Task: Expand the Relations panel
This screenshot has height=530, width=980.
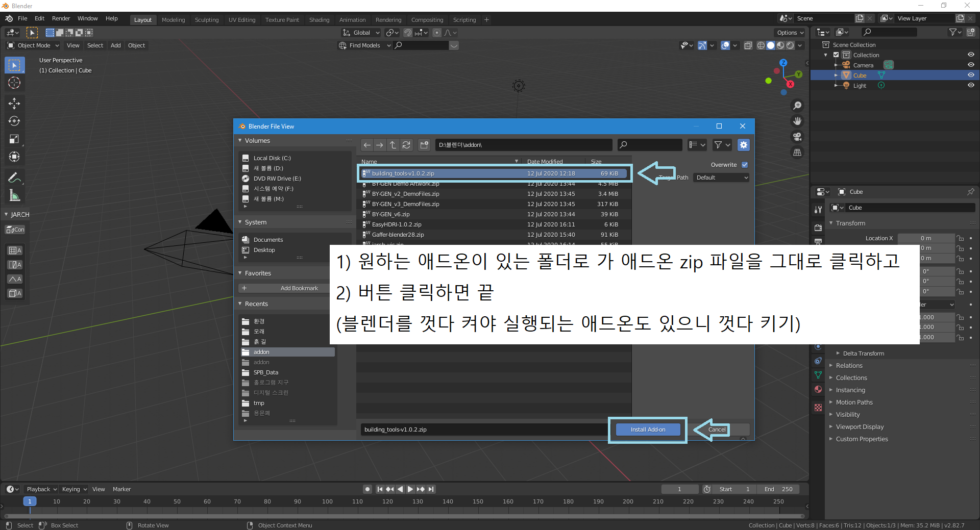Action: [x=849, y=366]
